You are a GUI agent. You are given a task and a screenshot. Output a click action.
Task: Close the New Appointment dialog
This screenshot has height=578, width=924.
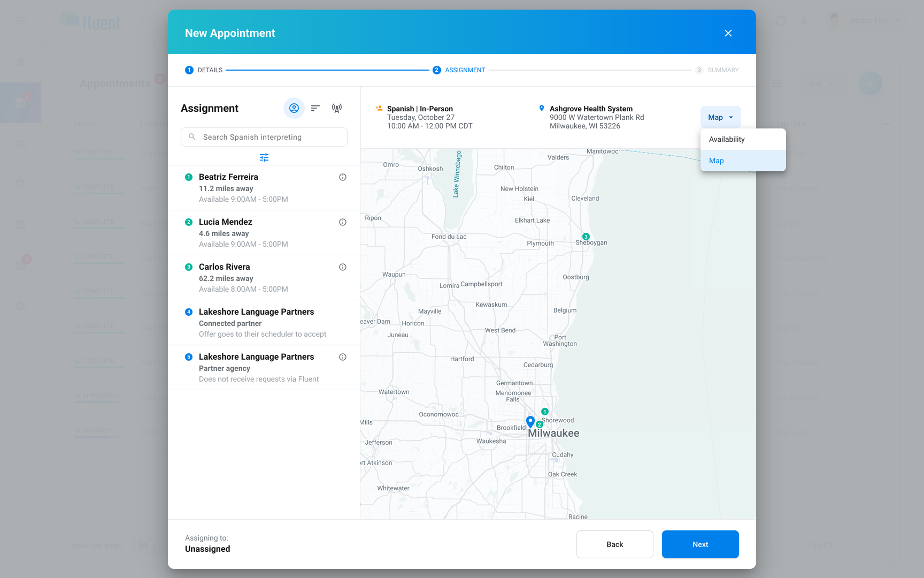coord(728,33)
